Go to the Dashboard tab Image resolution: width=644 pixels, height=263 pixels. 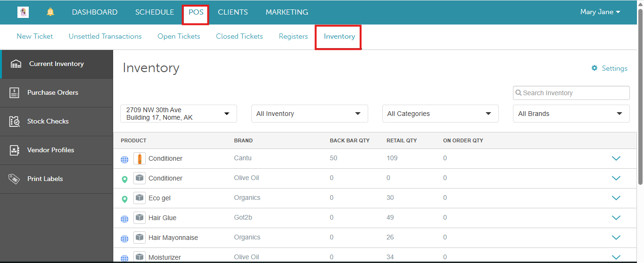[95, 12]
